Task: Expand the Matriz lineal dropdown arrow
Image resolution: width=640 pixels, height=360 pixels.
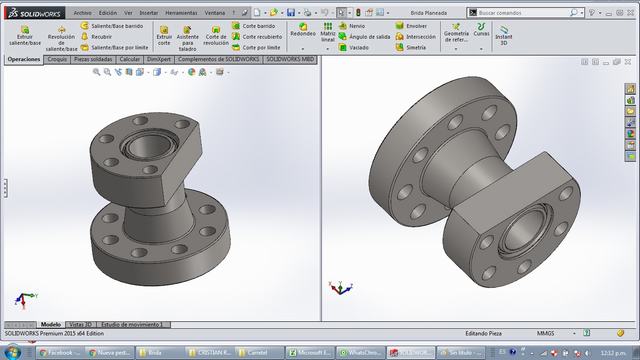Action: pos(327,49)
